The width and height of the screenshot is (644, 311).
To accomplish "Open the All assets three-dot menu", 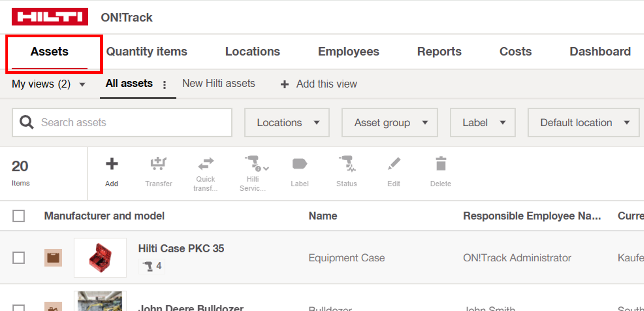I will click(164, 85).
